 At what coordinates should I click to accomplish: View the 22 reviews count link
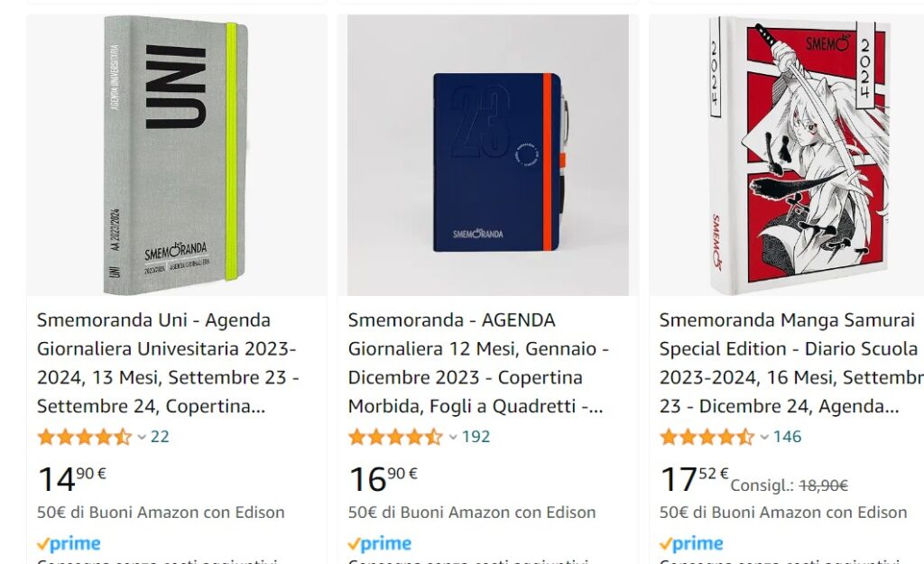tap(160, 437)
